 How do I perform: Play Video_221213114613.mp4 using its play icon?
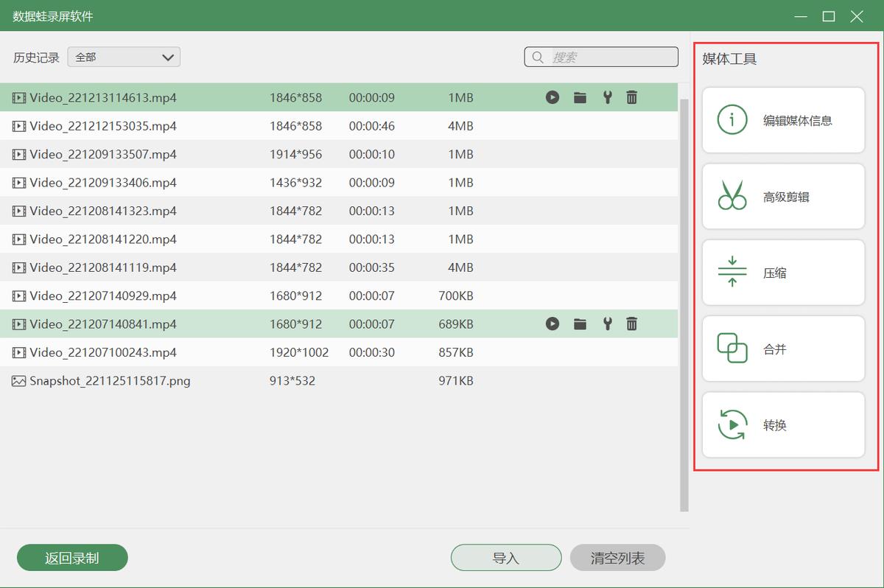(552, 97)
